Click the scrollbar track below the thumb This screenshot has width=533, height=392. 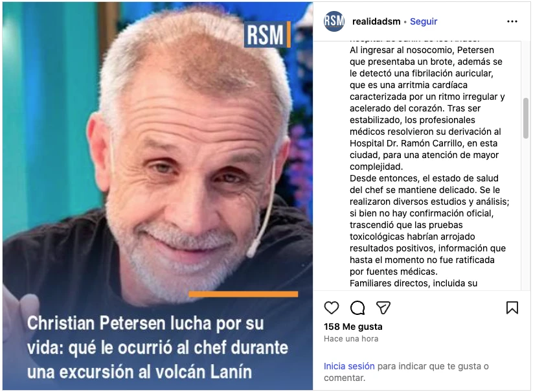[x=525, y=214]
